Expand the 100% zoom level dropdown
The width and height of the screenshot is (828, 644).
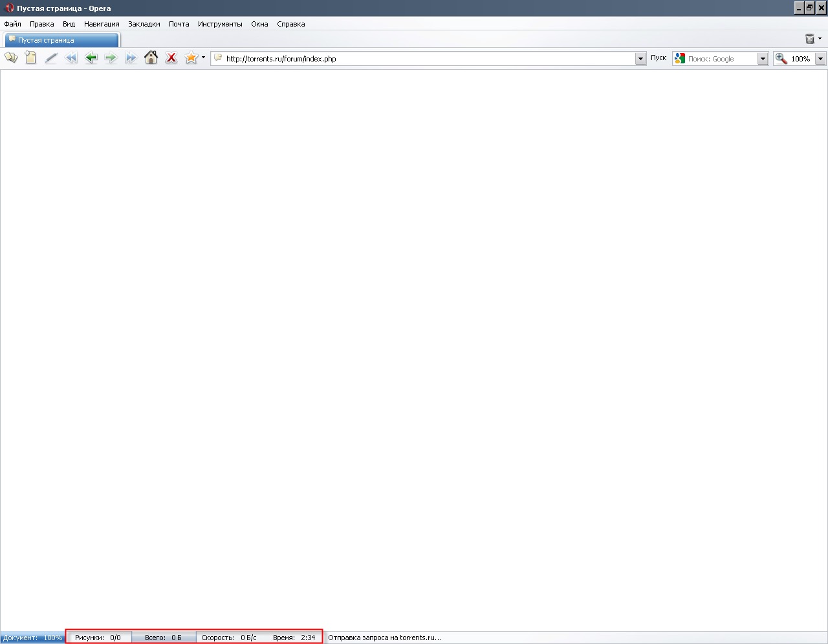[820, 59]
